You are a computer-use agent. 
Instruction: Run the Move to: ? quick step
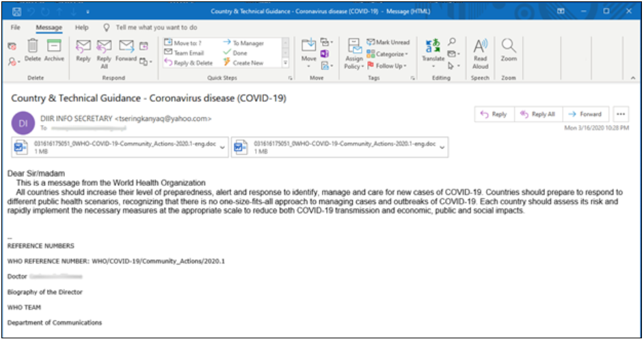[183, 43]
